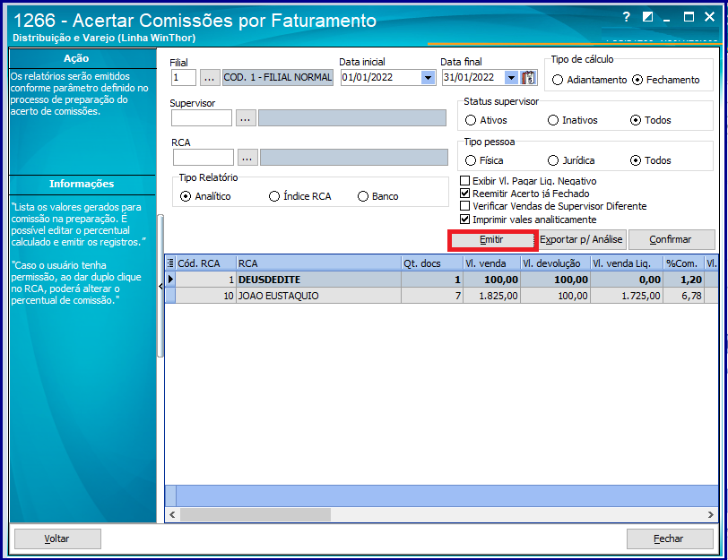Image resolution: width=728 pixels, height=560 pixels.
Task: Enable Verificar Vendas de Supervisor Diferente
Action: pyautogui.click(x=464, y=206)
